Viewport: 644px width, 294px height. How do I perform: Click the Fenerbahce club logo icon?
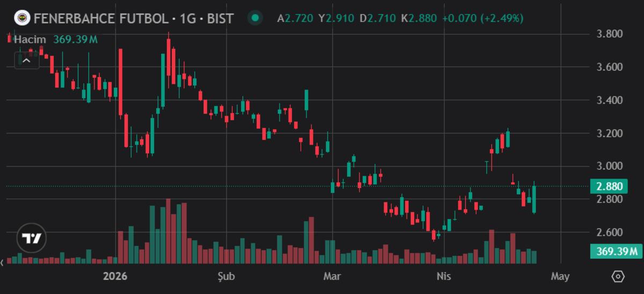22,18
